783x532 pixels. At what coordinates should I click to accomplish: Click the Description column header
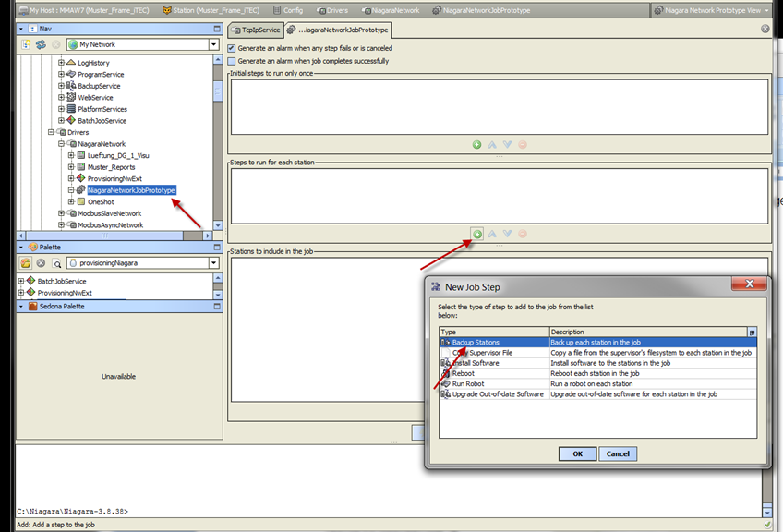[x=648, y=332]
